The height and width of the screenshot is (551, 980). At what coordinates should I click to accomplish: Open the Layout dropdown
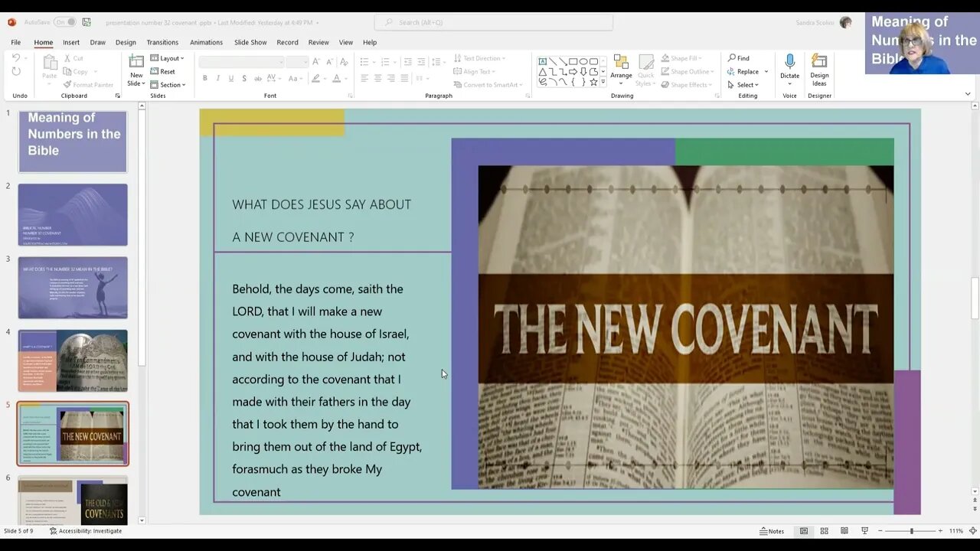click(167, 58)
